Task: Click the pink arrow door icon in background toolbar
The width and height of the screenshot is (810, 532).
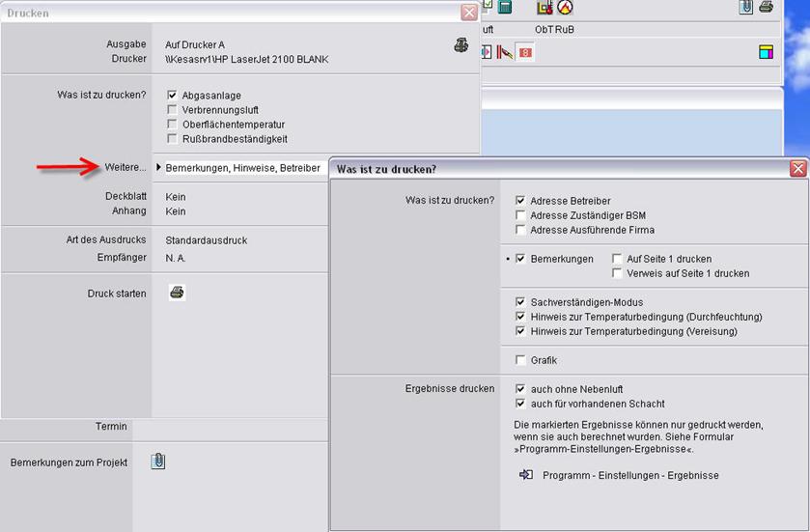Action: (487, 51)
